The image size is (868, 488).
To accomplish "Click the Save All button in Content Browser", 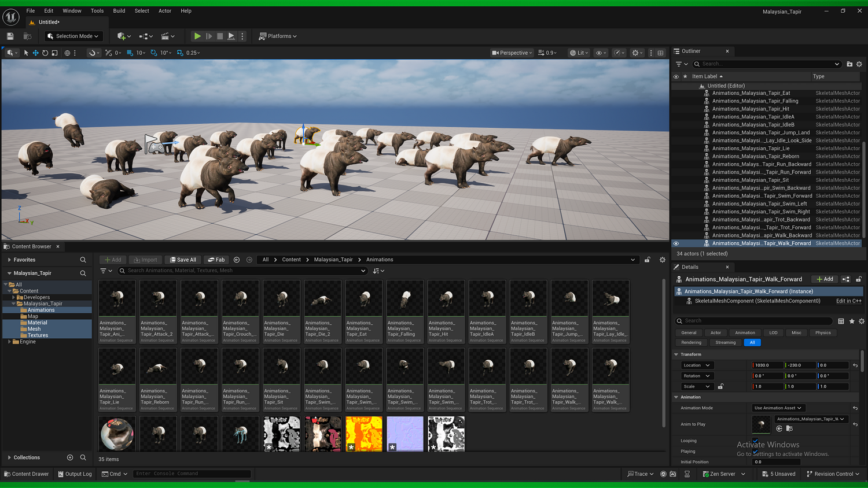I will pyautogui.click(x=183, y=260).
